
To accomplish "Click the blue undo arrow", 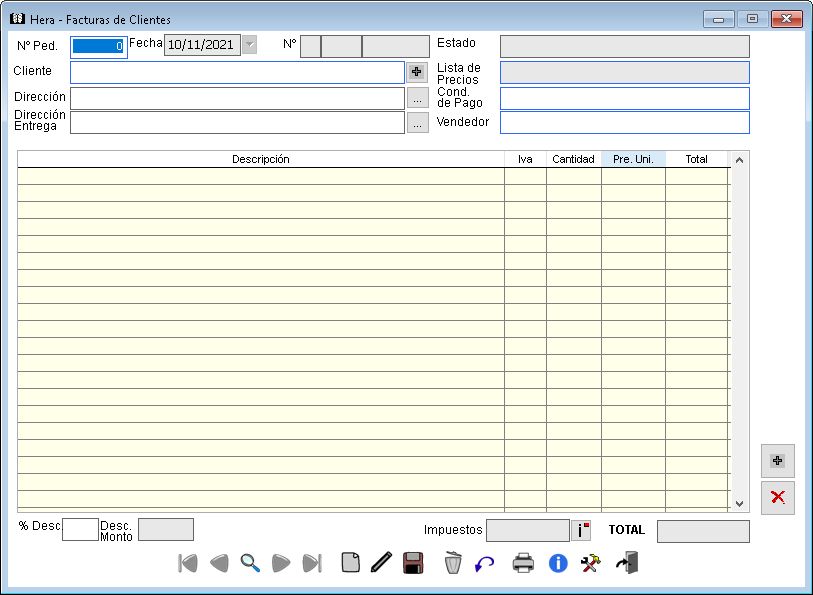I will (x=485, y=564).
